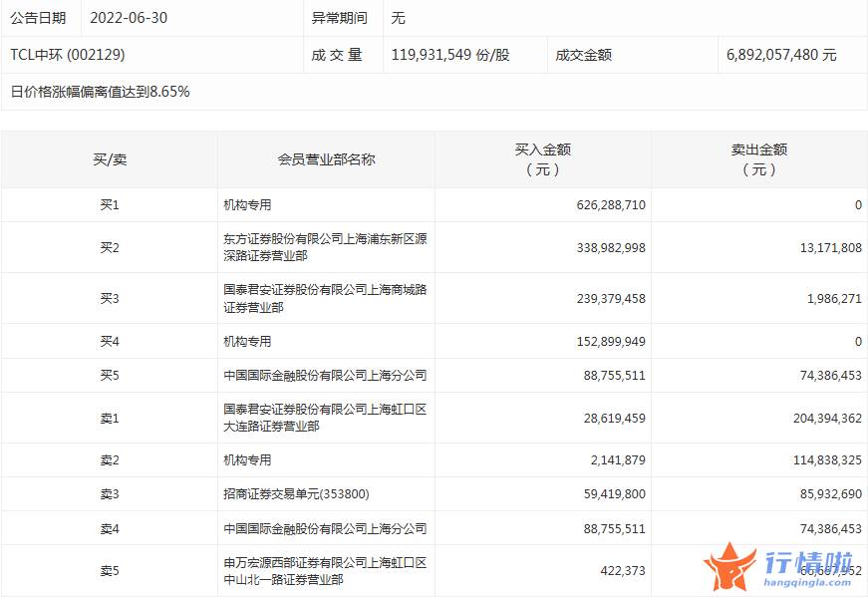Image resolution: width=868 pixels, height=597 pixels.
Task: Select sell amount 1,986,271
Action: click(x=834, y=299)
